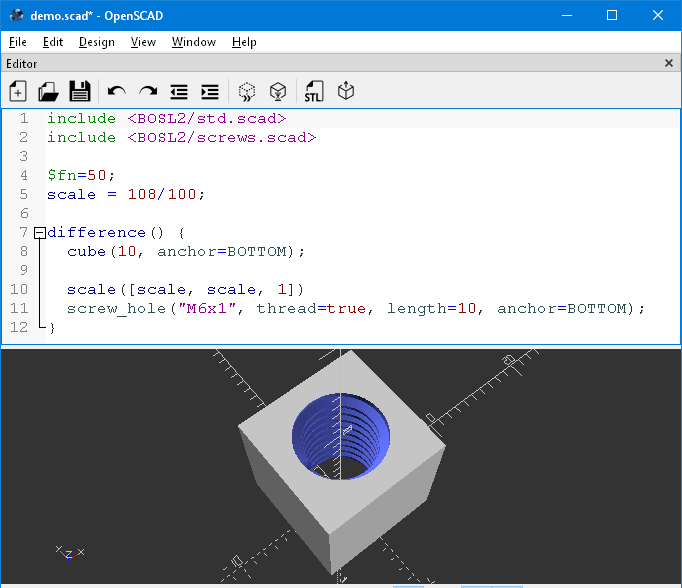This screenshot has width=682, height=588.
Task: Open the View menu
Action: (144, 42)
